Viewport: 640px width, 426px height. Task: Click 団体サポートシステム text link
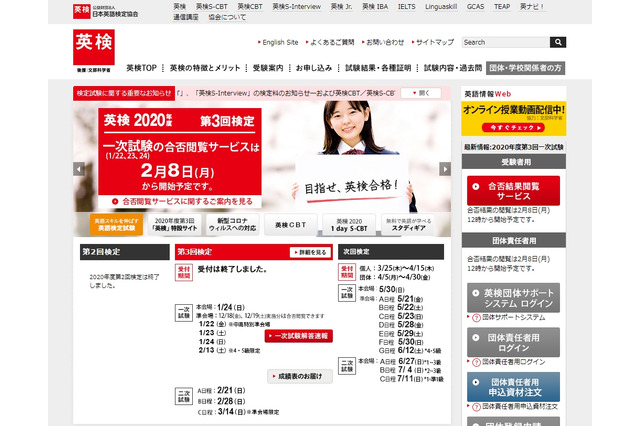[x=513, y=317]
